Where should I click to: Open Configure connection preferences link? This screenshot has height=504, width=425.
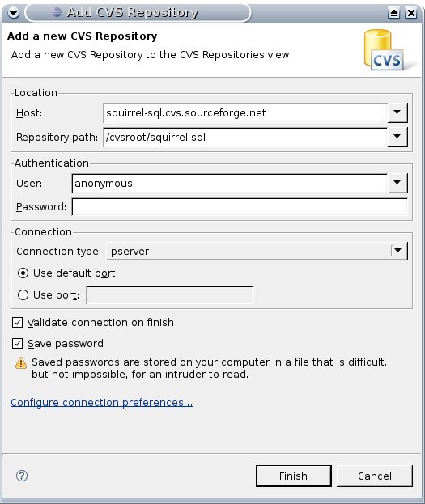tap(102, 402)
